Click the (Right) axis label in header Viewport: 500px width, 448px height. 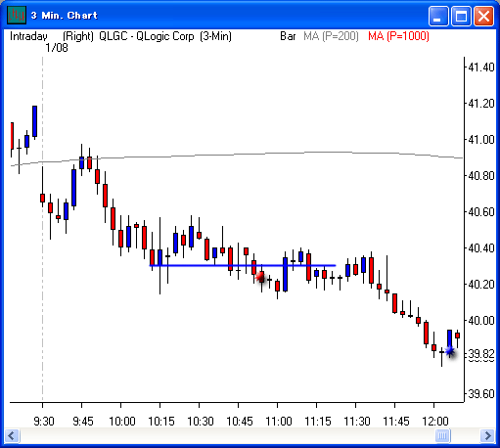[x=78, y=36]
